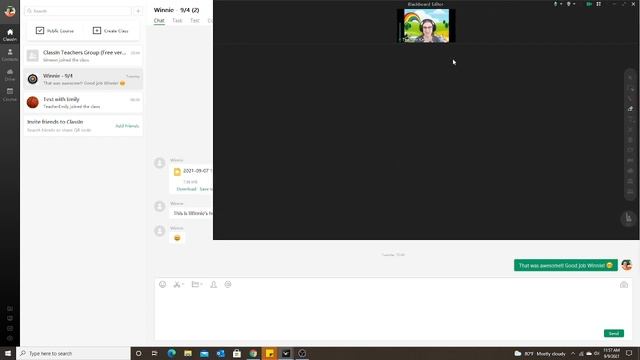
Task: Select the highlighted eraser tool
Action: pos(630,109)
